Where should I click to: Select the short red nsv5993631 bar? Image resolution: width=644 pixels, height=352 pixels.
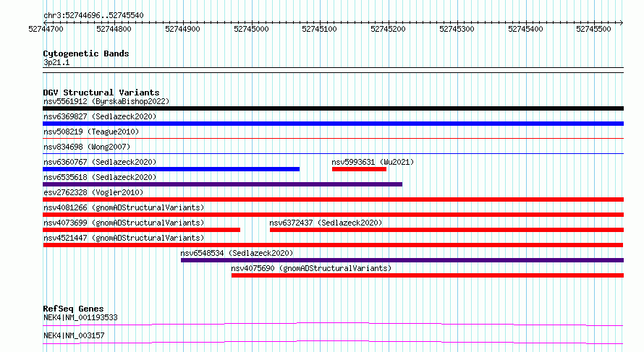359,169
